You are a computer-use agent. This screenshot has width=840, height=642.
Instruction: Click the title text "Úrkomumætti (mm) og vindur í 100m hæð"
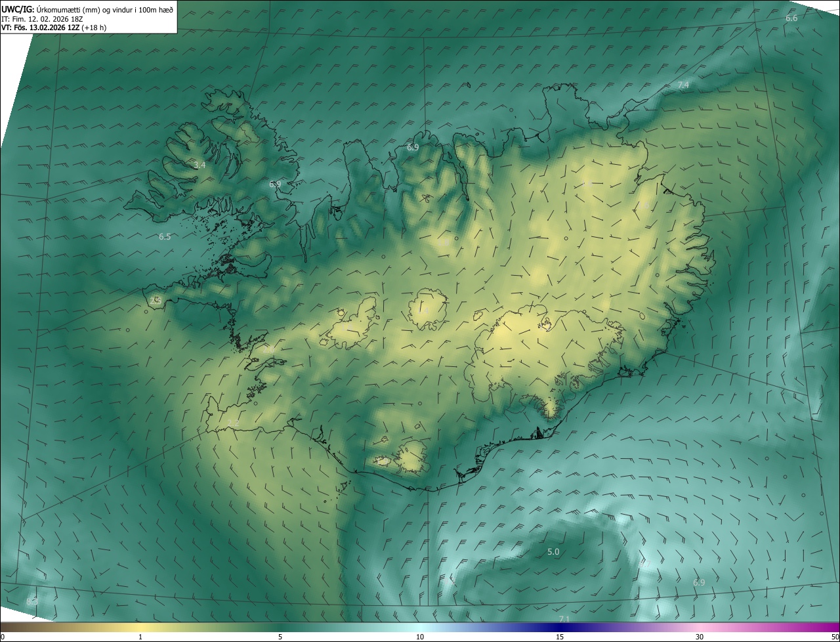[x=105, y=9]
